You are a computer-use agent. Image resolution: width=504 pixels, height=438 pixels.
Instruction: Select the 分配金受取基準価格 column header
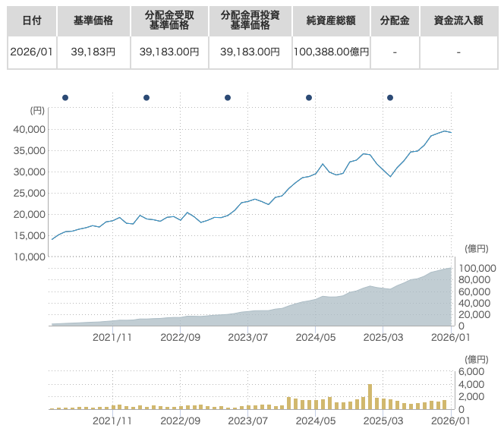coord(169,20)
